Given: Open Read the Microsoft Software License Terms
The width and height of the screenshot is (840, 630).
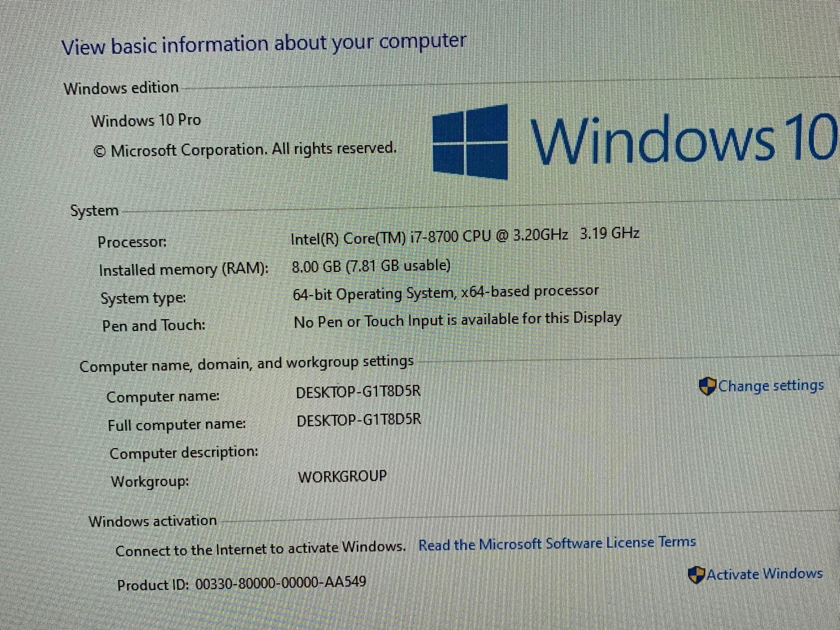Looking at the screenshot, I should point(557,543).
